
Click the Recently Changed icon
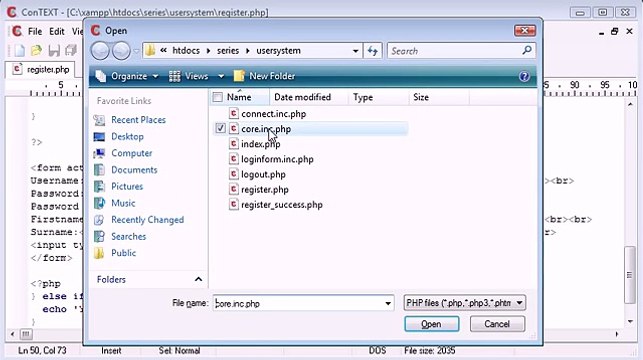click(99, 220)
